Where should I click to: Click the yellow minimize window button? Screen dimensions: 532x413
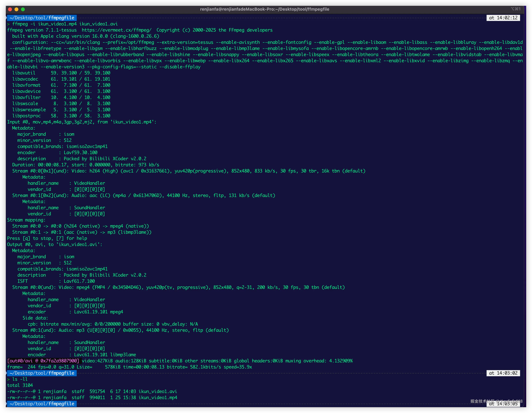(17, 9)
